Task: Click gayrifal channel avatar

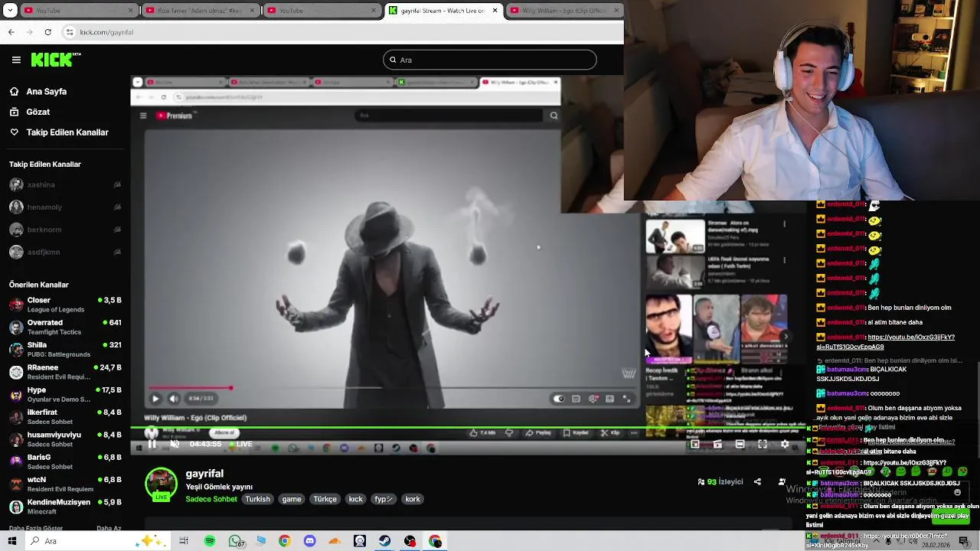Action: 161,484
